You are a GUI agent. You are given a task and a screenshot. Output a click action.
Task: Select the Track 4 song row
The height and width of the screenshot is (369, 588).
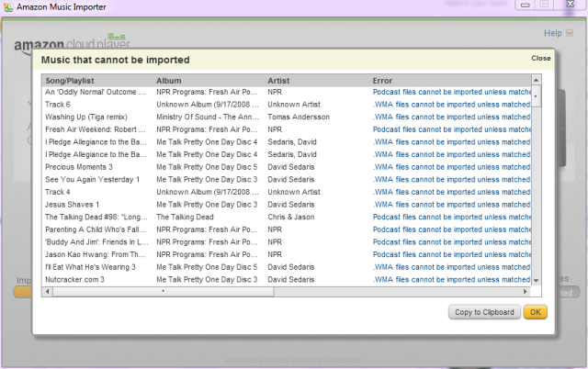pyautogui.click(x=287, y=192)
